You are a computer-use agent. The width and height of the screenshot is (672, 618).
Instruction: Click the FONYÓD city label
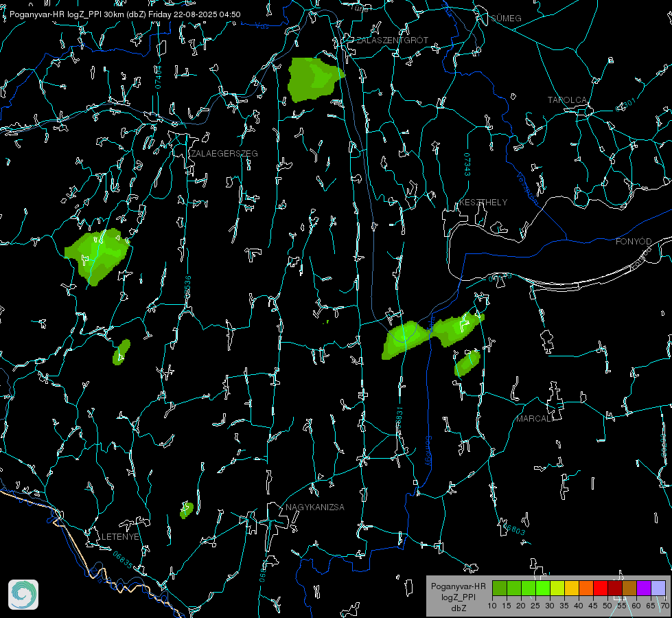pyautogui.click(x=634, y=242)
